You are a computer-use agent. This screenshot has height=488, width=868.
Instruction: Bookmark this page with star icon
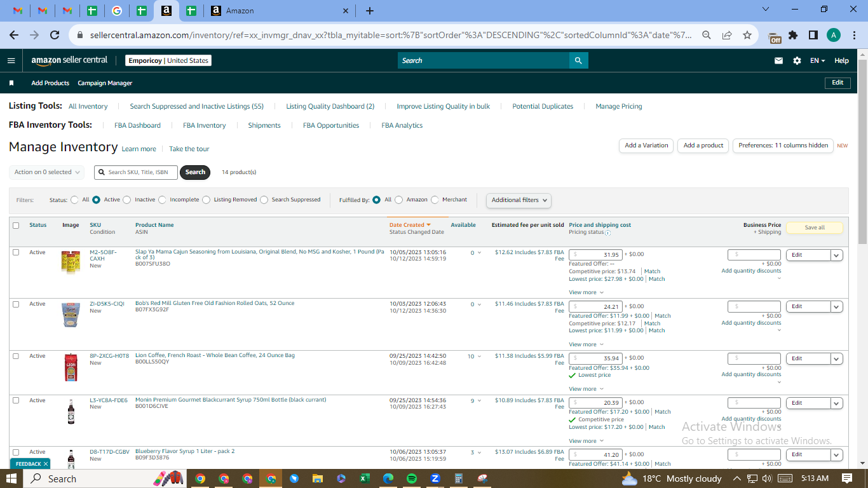click(x=747, y=35)
